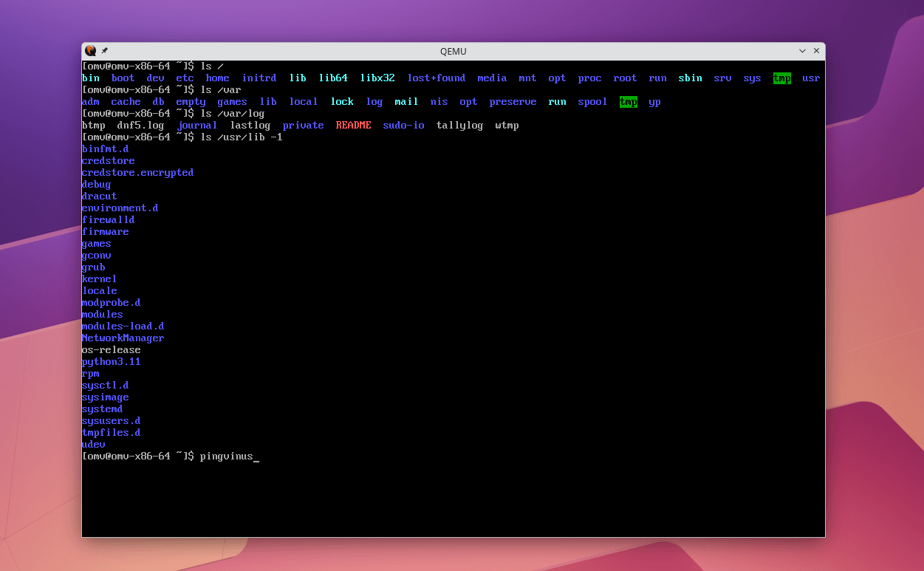This screenshot has height=571, width=924.
Task: Click the udev directory entry
Action: [94, 445]
